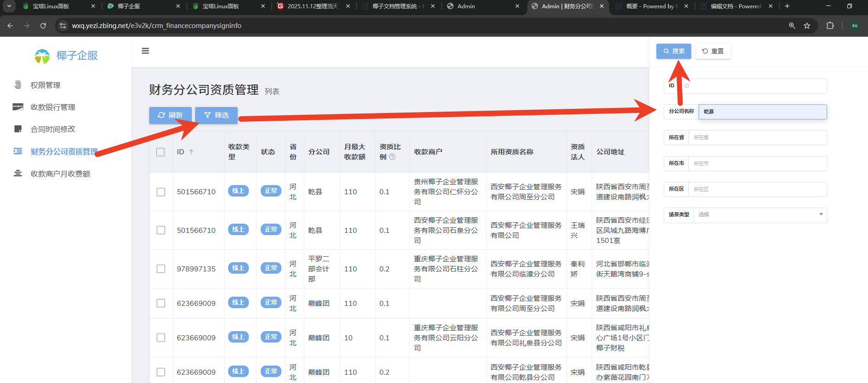
Task: Sort the table by the ID arrow
Action: pyautogui.click(x=191, y=152)
